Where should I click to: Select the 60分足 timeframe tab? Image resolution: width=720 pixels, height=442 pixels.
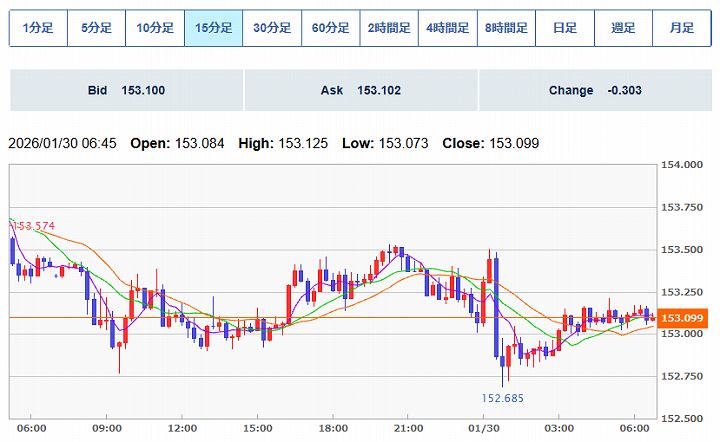(330, 28)
